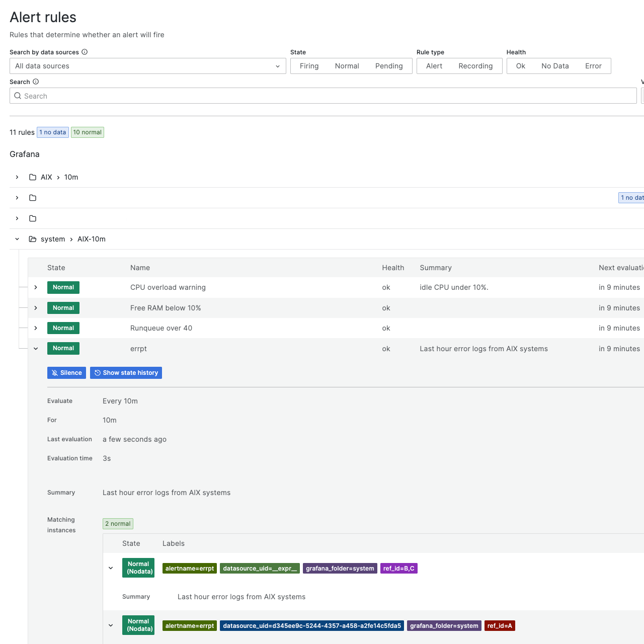Viewport: 644px width, 644px height.
Task: Click the open folder icon for system AIX-10m
Action: coord(33,239)
